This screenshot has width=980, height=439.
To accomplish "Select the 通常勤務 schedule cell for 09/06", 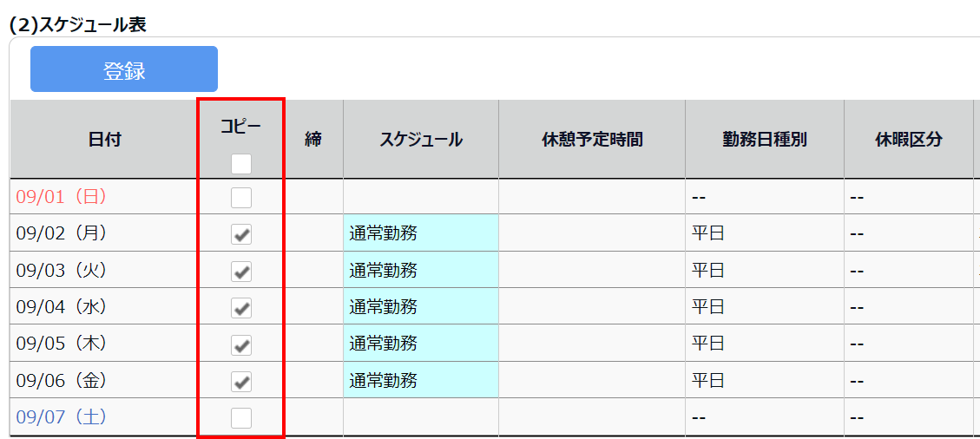I will coord(420,381).
